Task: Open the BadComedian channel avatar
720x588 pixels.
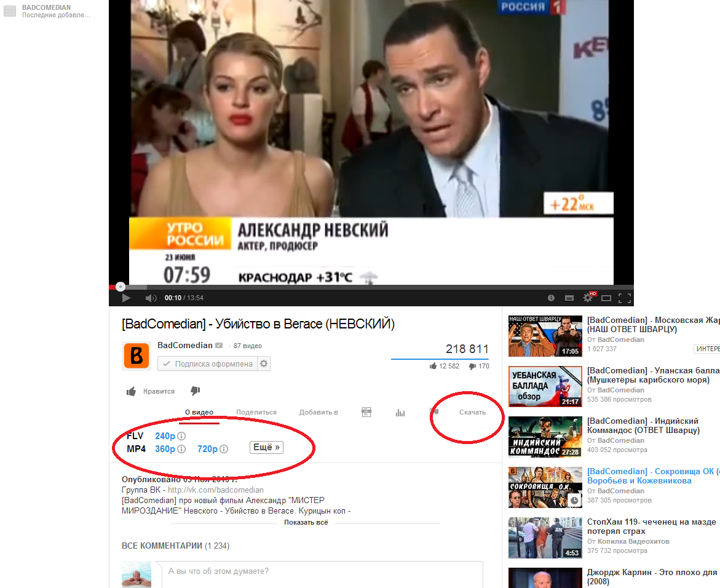Action: pyautogui.click(x=136, y=356)
